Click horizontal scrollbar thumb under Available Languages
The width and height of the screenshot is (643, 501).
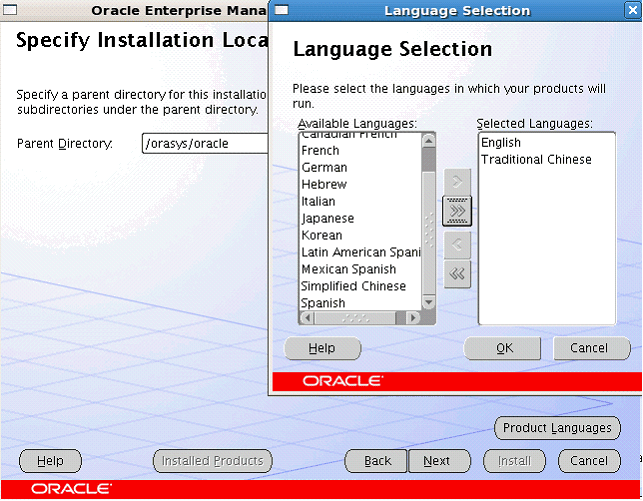[x=356, y=317]
